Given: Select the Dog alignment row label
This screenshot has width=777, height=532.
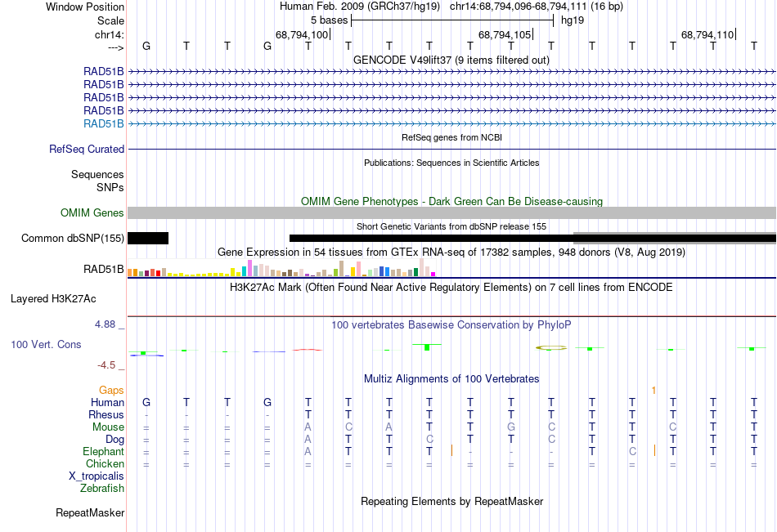Looking at the screenshot, I should [115, 440].
